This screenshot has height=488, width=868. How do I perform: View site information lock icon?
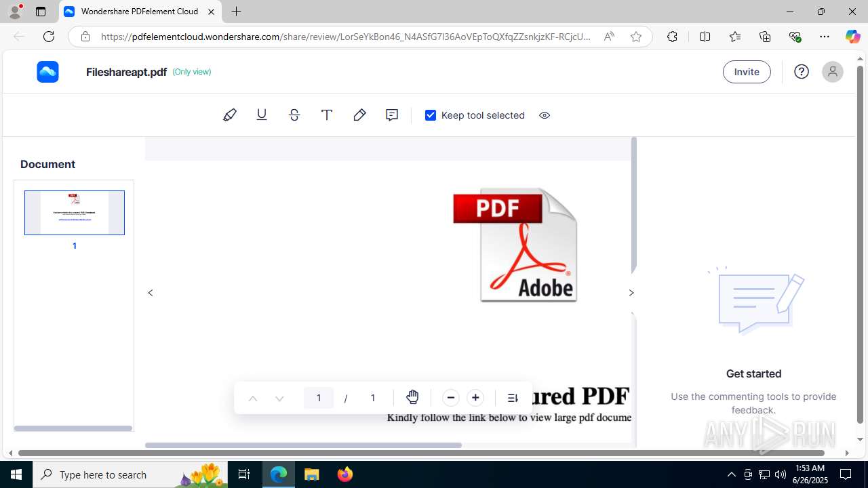pos(85,37)
